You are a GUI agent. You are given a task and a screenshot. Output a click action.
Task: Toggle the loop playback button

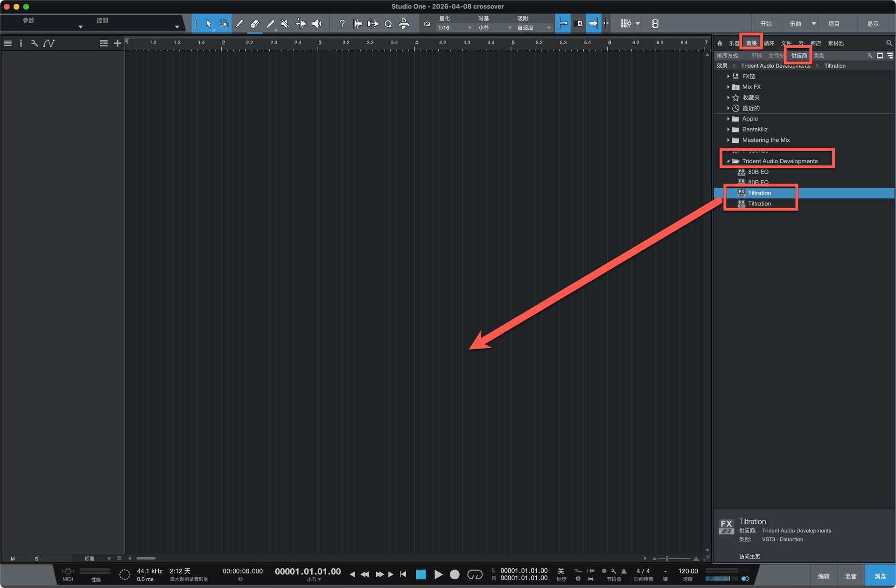pos(475,574)
